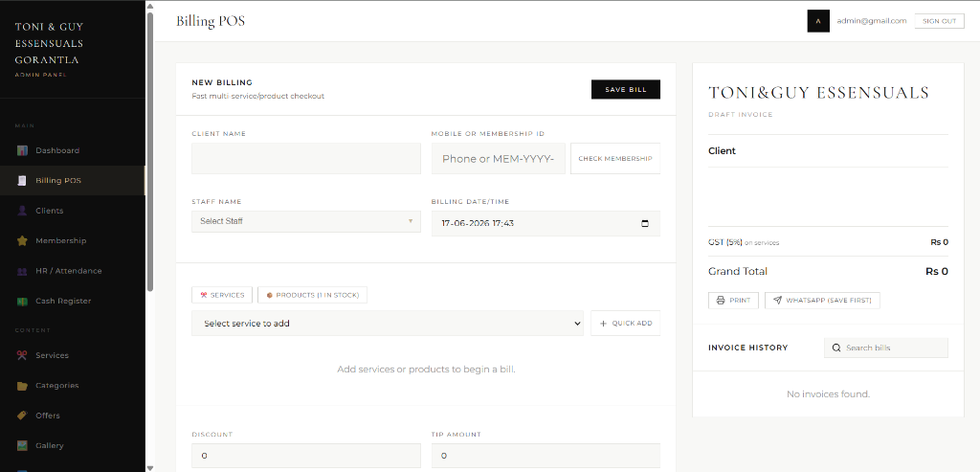Click the Billing Date/Time field

click(546, 223)
